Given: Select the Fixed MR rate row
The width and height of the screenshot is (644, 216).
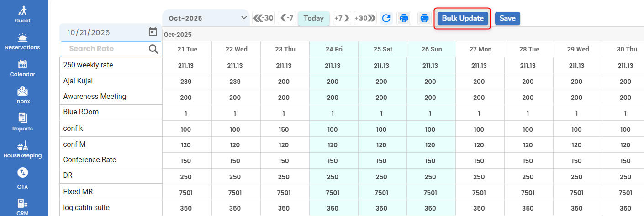Looking at the screenshot, I should point(78,192).
